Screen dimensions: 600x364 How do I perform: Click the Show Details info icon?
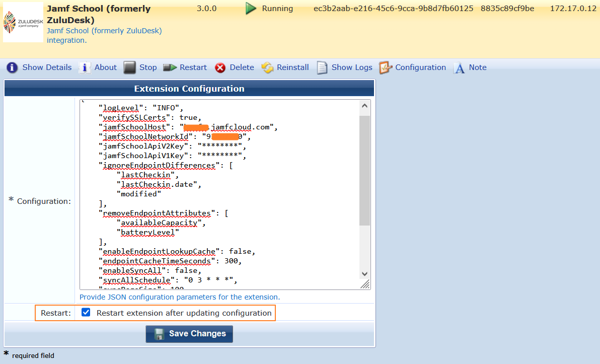pyautogui.click(x=12, y=68)
